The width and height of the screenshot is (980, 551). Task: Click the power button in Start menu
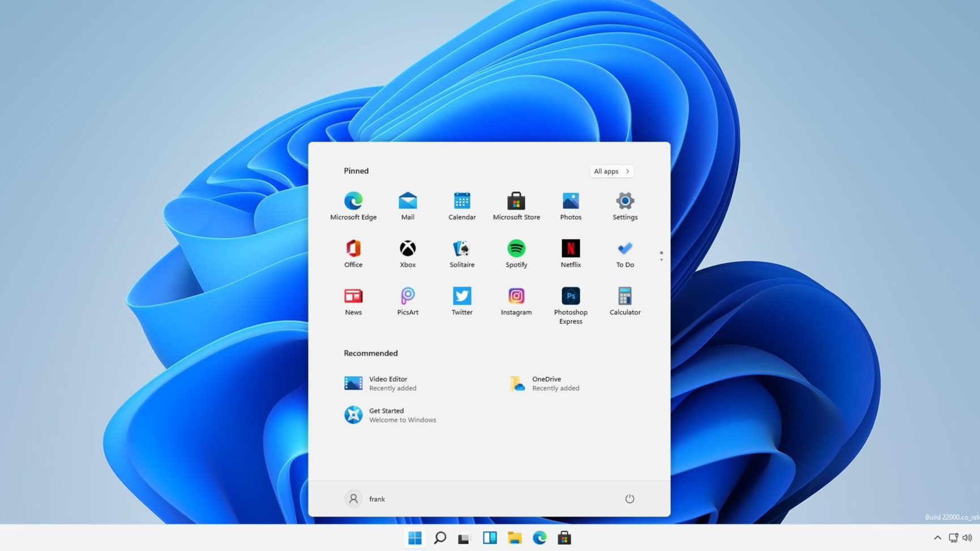(630, 499)
